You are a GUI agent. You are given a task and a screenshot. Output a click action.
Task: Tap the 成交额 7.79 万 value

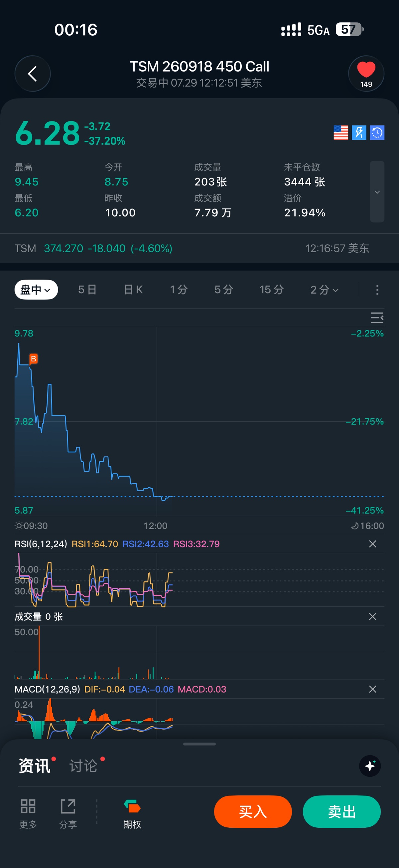(x=213, y=213)
